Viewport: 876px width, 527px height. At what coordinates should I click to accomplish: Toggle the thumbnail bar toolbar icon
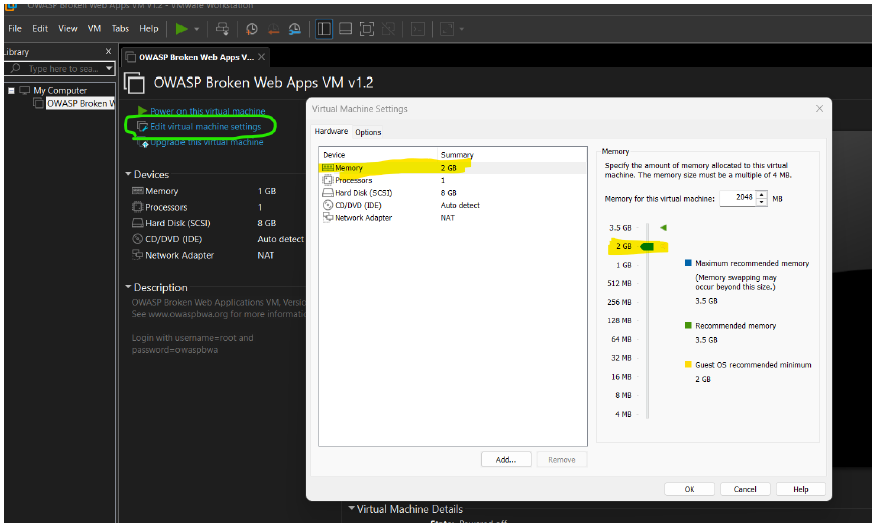[x=345, y=29]
